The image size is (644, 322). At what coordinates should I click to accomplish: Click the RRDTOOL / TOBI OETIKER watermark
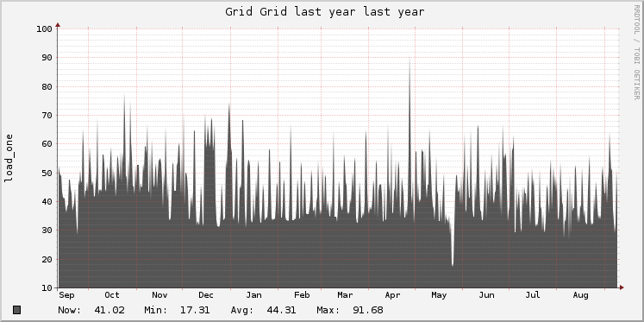(636, 52)
